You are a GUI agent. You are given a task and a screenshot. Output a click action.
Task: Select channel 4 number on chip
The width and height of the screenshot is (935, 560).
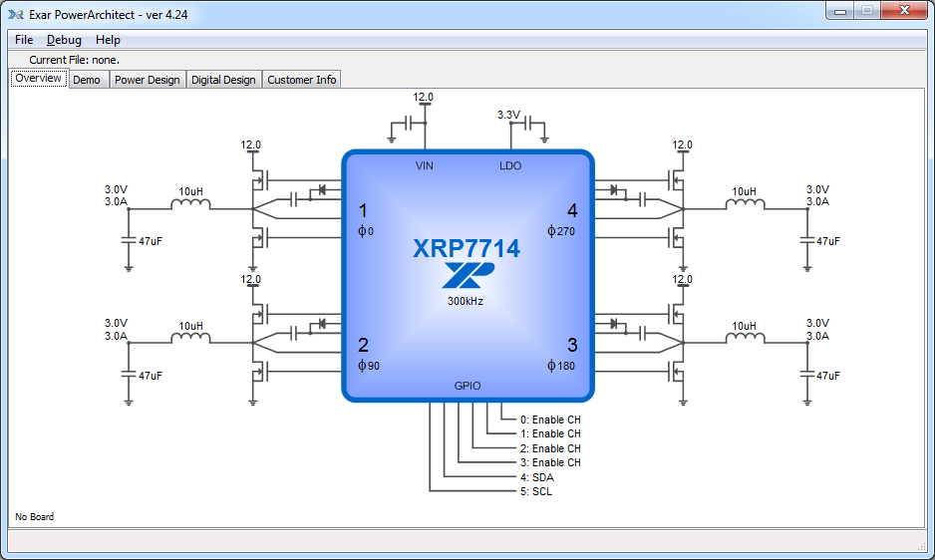tap(572, 210)
